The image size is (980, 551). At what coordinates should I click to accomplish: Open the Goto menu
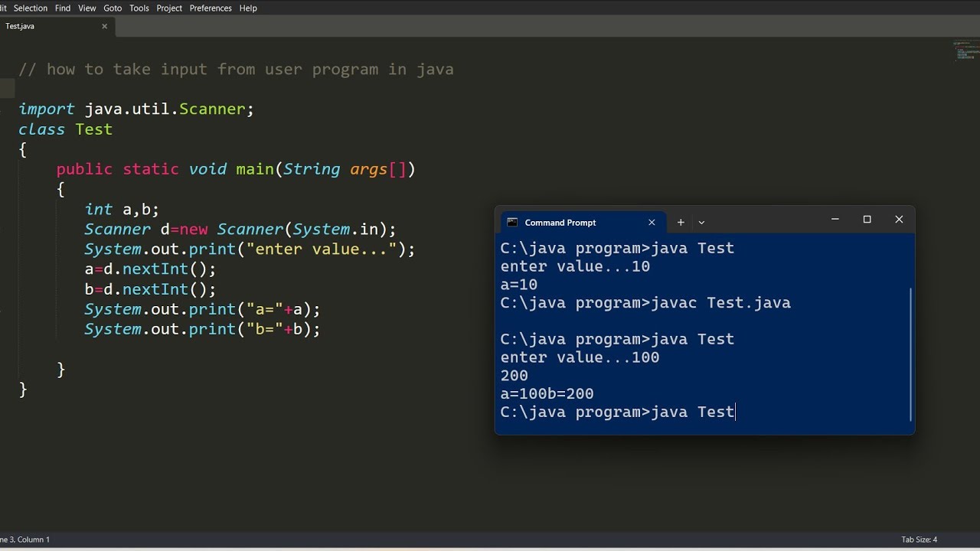point(113,8)
